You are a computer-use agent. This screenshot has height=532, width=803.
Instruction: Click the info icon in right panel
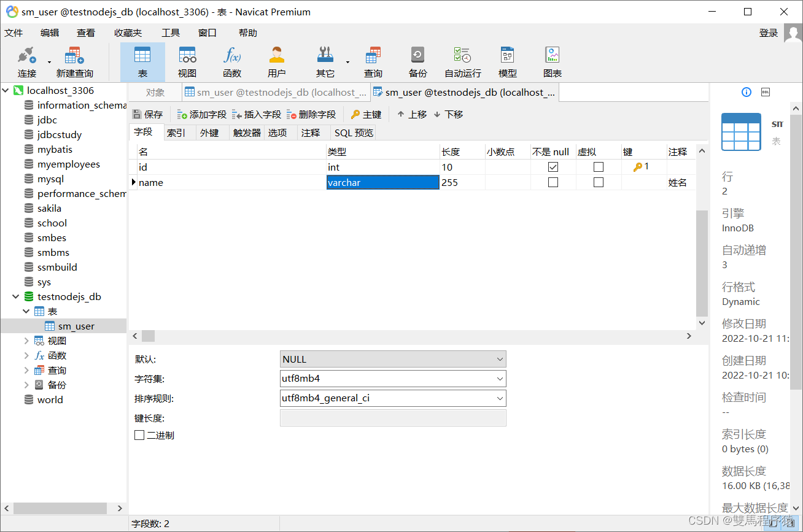point(747,92)
